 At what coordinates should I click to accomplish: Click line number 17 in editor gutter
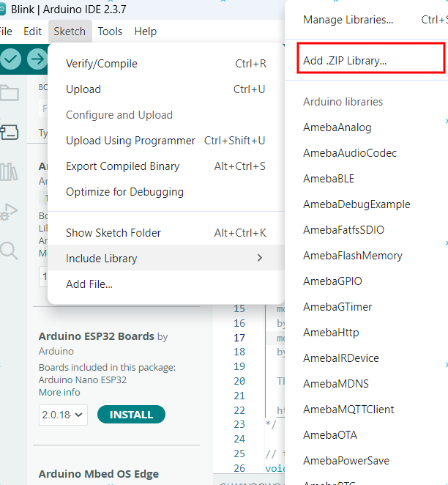[x=239, y=338]
